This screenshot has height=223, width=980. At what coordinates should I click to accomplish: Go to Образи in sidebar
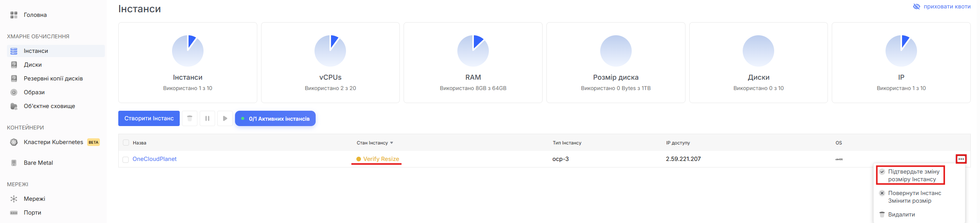click(34, 92)
